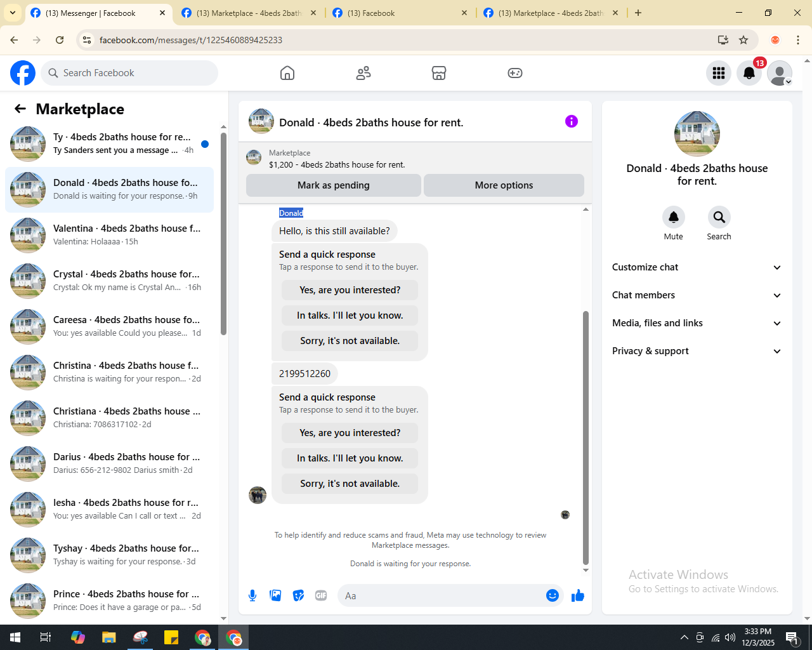Screen dimensions: 812x650
Task: Send first 'Sorry, it's not available.' reply
Action: pos(350,341)
